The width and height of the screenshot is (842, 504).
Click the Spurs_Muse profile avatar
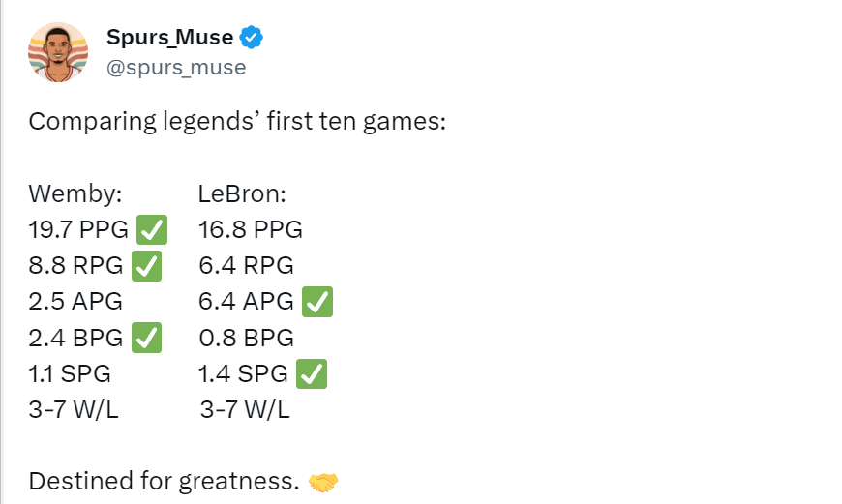(x=58, y=52)
